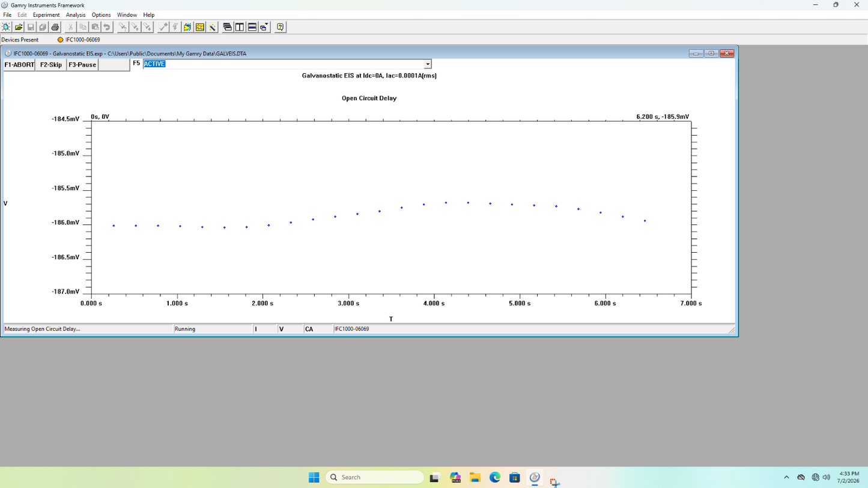Open a file using the folder icon
The height and width of the screenshot is (488, 868).
click(19, 27)
